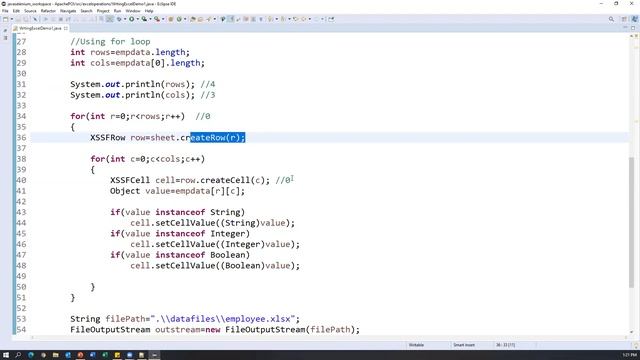This screenshot has height=360, width=640.
Task: Click the '//Using for loop' comment
Action: (x=110, y=42)
